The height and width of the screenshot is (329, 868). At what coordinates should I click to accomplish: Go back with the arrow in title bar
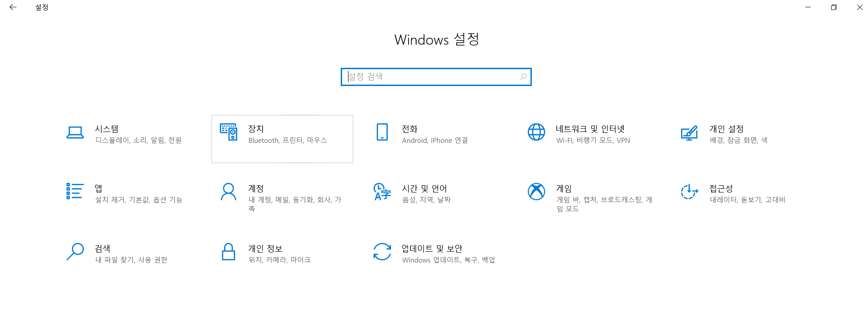pos(13,7)
